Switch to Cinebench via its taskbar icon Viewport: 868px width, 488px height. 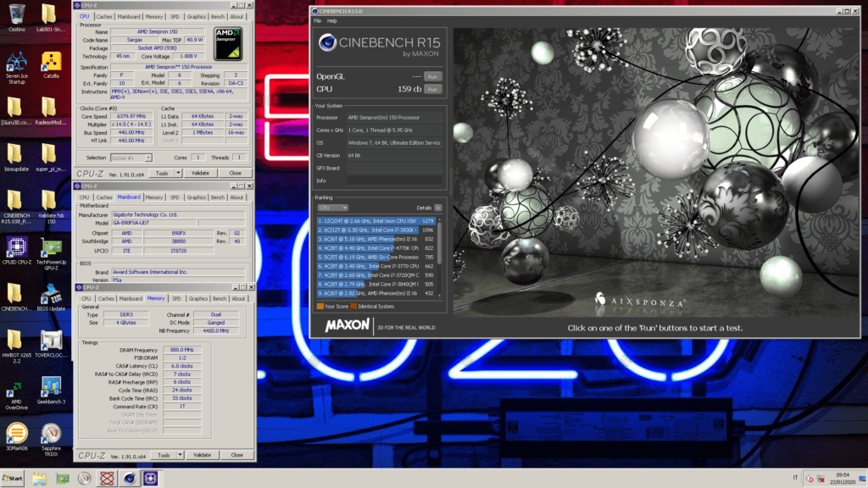129,479
